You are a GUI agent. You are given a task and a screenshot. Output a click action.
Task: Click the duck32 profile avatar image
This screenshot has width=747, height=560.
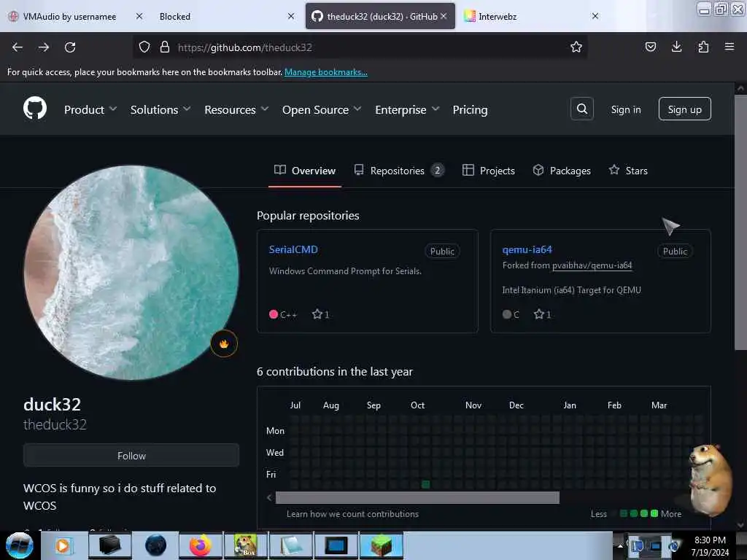pyautogui.click(x=131, y=273)
